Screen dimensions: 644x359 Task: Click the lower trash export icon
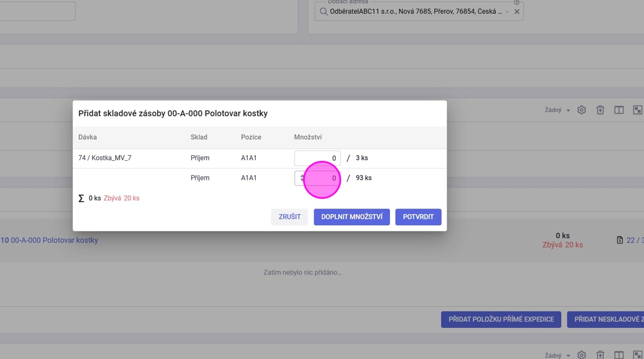[x=600, y=355]
